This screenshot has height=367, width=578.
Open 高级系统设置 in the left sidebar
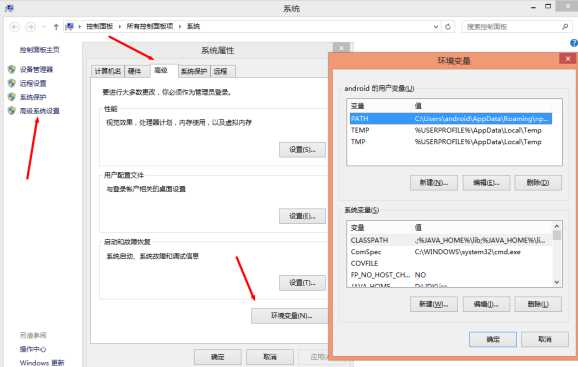(39, 111)
